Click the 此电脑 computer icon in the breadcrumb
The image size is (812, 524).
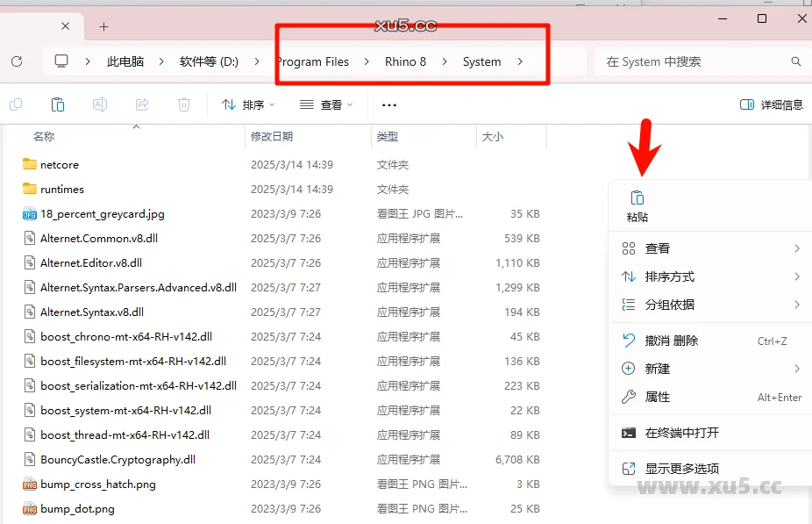pos(60,61)
